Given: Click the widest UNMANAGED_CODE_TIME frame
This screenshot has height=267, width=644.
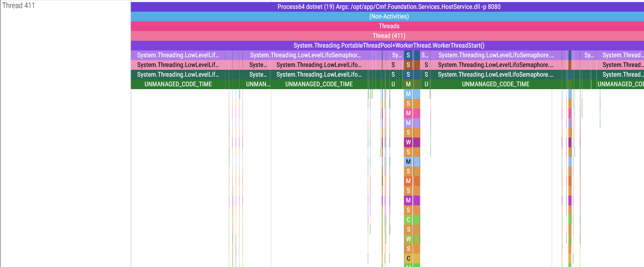Looking at the screenshot, I should pos(496,84).
